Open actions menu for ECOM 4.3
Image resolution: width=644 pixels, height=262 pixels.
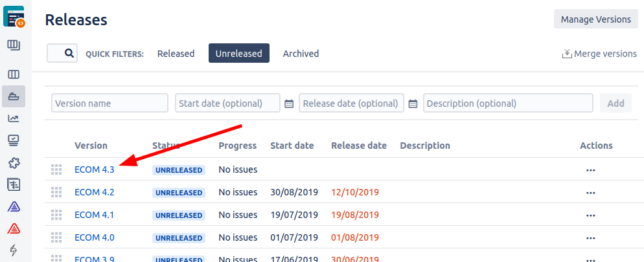[x=590, y=170]
